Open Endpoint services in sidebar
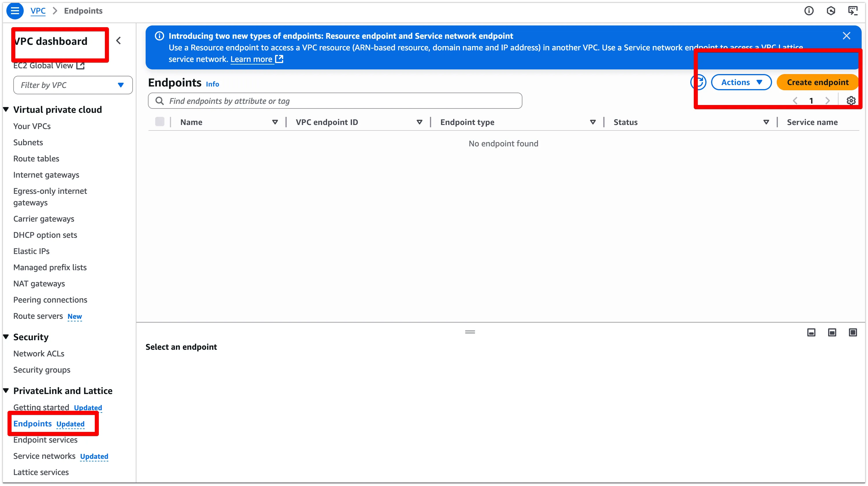The width and height of the screenshot is (868, 486). coord(45,440)
